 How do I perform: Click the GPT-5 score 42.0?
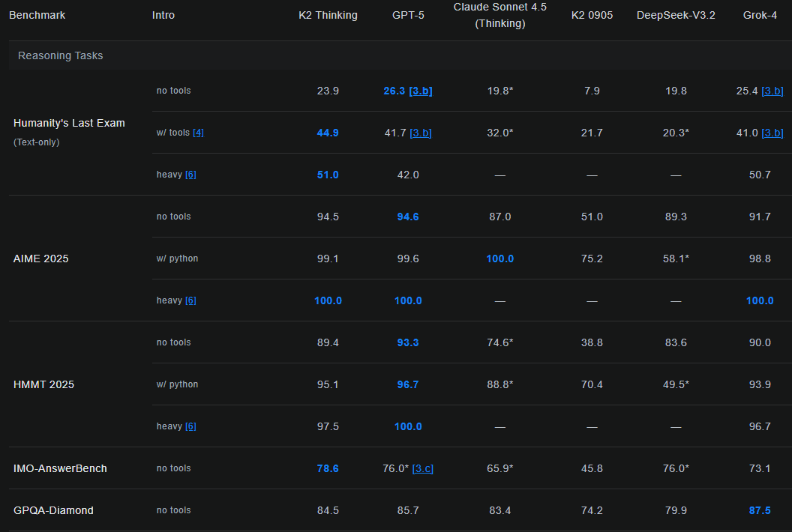[x=408, y=175]
